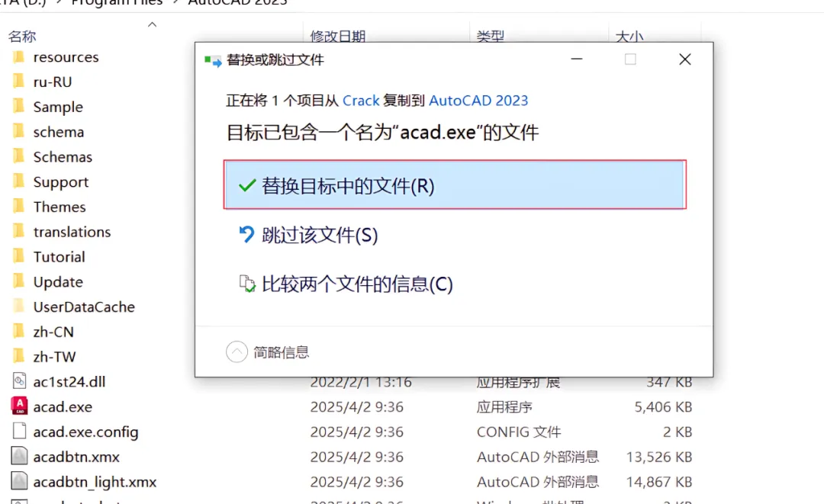Click the 13,526 KB size cell
Screen dimensions: 824x504
659,457
